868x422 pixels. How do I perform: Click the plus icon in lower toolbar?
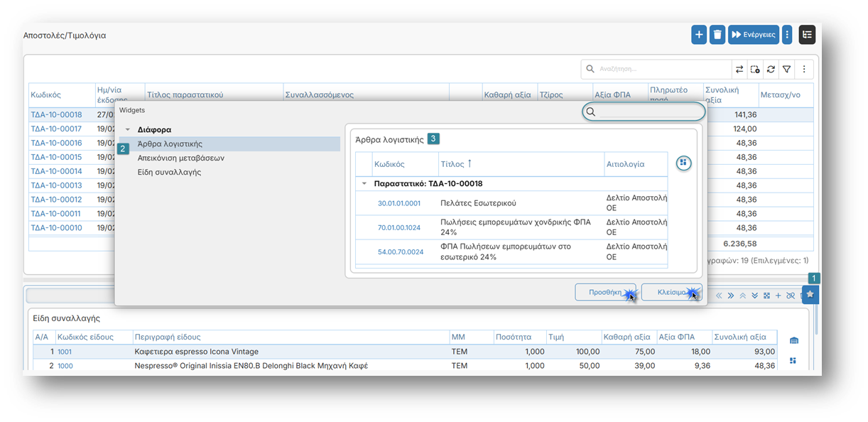click(x=778, y=296)
